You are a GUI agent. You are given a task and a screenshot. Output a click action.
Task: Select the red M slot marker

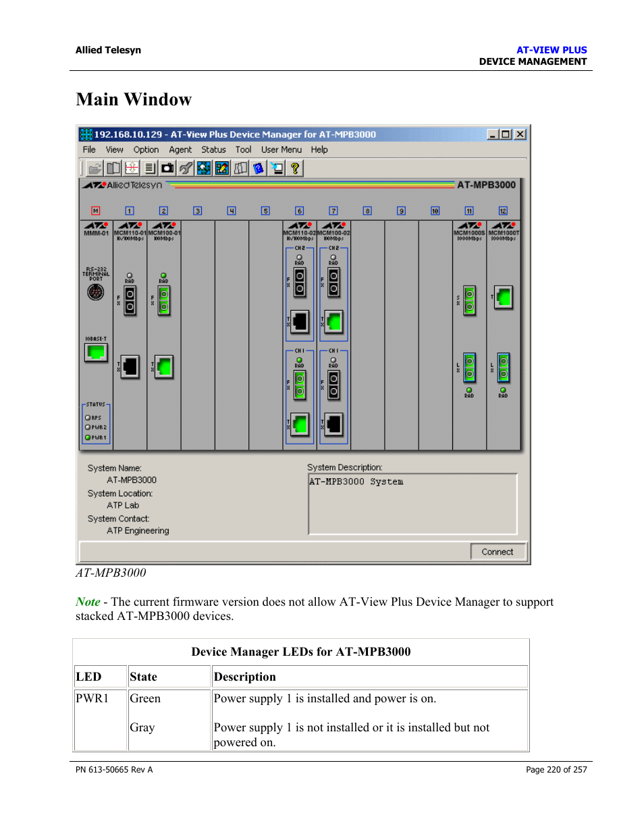(x=96, y=211)
